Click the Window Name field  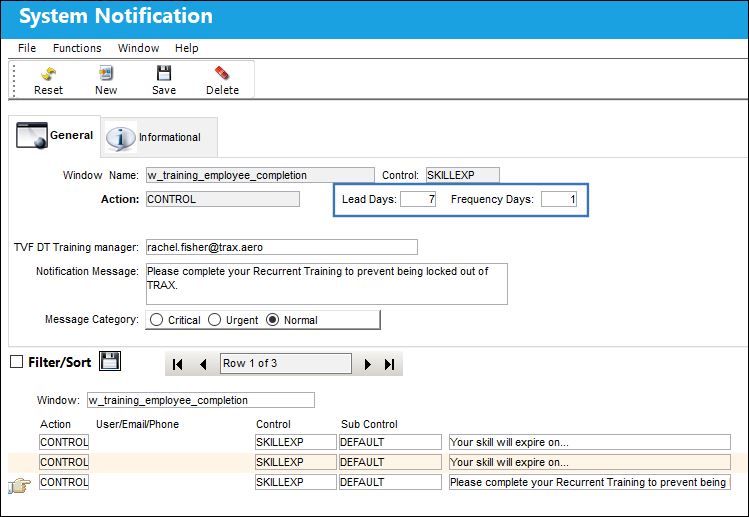(x=260, y=175)
